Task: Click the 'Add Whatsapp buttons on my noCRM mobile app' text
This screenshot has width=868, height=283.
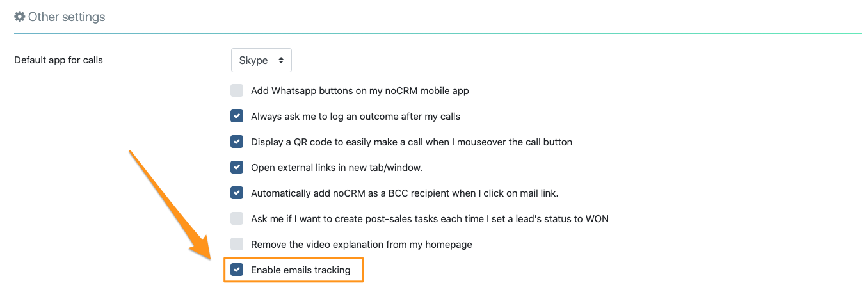Action: coord(360,91)
